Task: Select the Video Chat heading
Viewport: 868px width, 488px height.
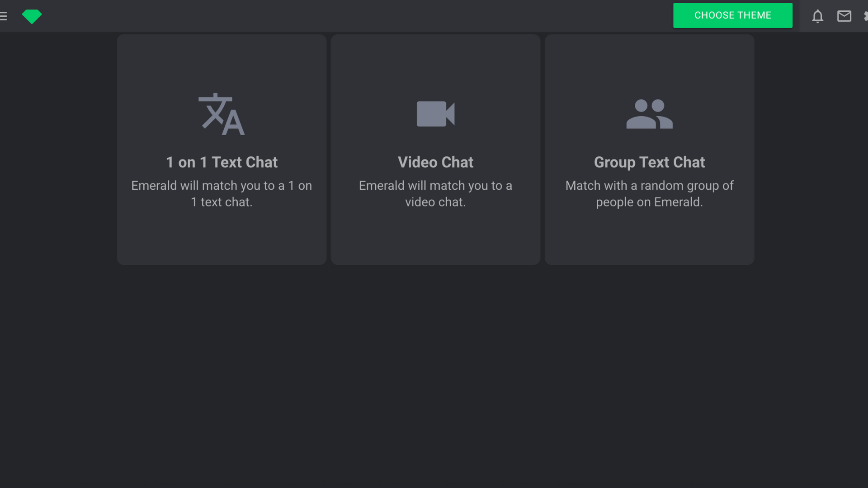Action: 435,162
